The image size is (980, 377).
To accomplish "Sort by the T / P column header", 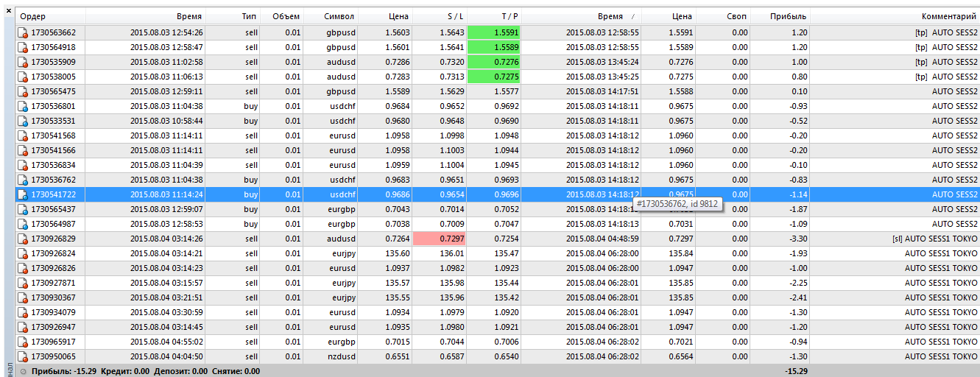I will click(494, 16).
